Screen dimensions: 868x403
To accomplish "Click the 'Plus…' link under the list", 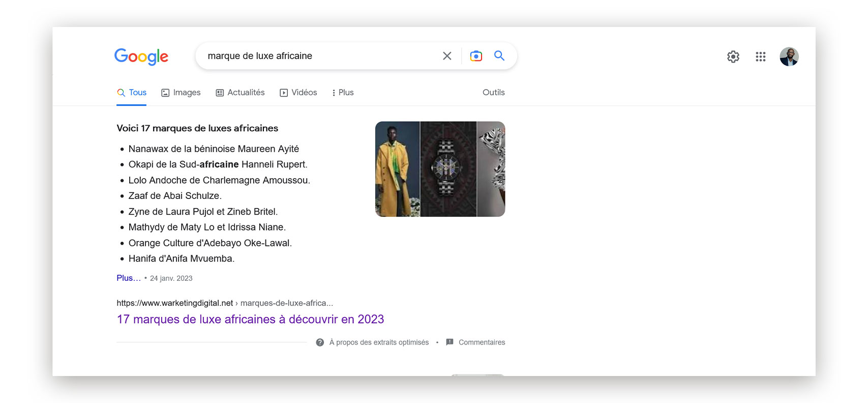I will click(129, 278).
